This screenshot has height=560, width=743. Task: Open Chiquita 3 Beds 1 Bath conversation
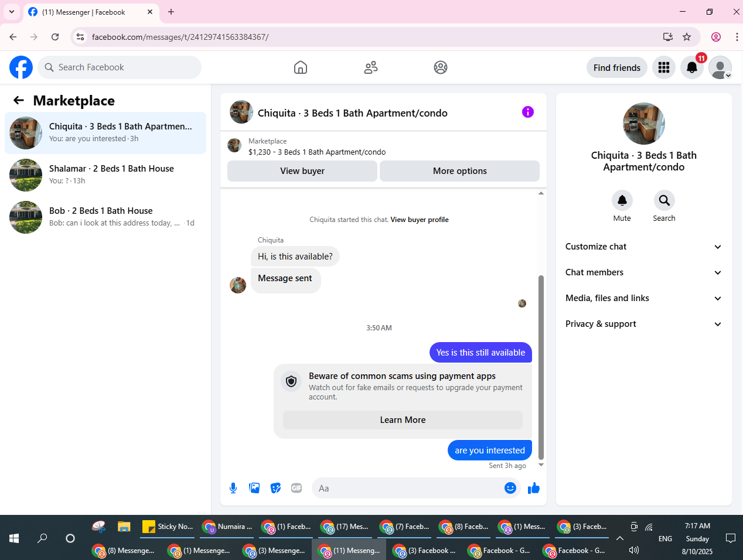tap(105, 133)
